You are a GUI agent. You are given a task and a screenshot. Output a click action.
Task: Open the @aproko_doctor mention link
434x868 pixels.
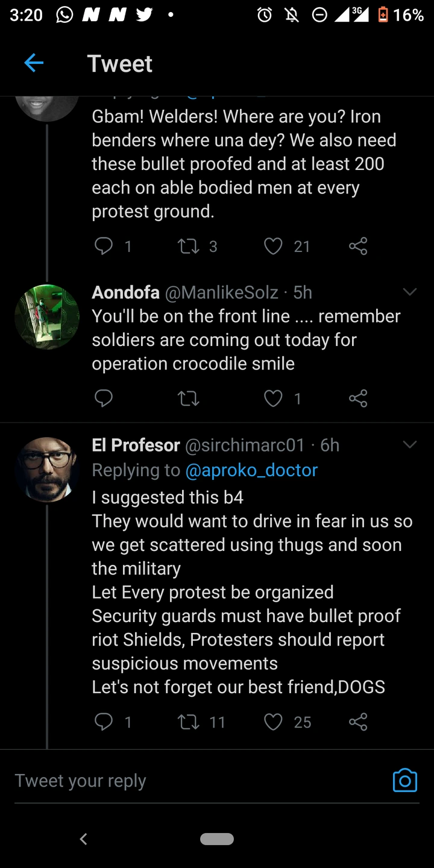(x=251, y=470)
